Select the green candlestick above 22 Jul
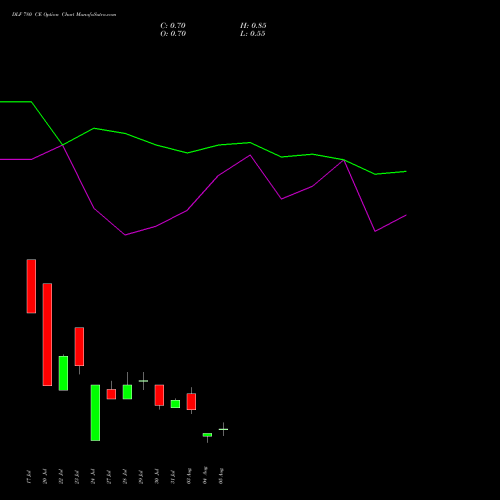The width and height of the screenshot is (500, 500). pos(63,373)
